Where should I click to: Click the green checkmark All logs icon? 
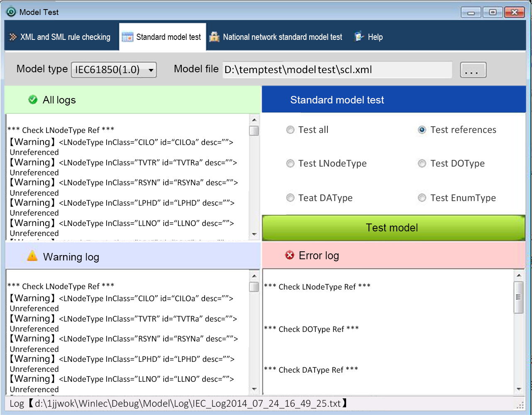click(33, 100)
